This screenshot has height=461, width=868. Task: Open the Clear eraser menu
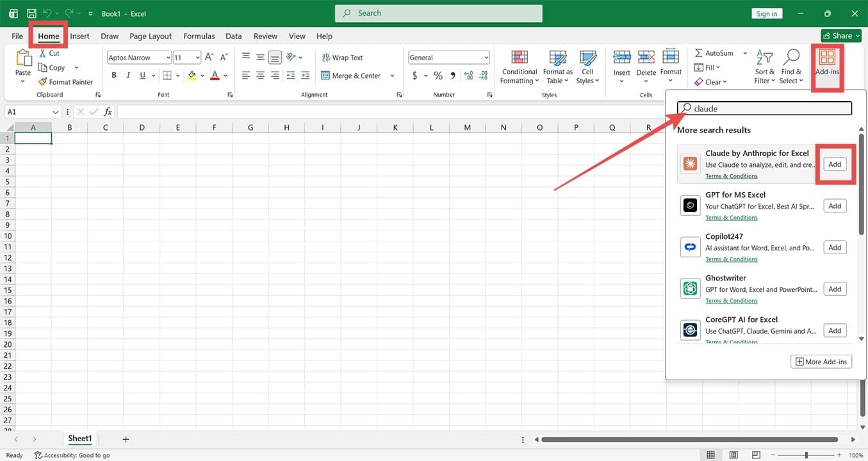(x=710, y=82)
